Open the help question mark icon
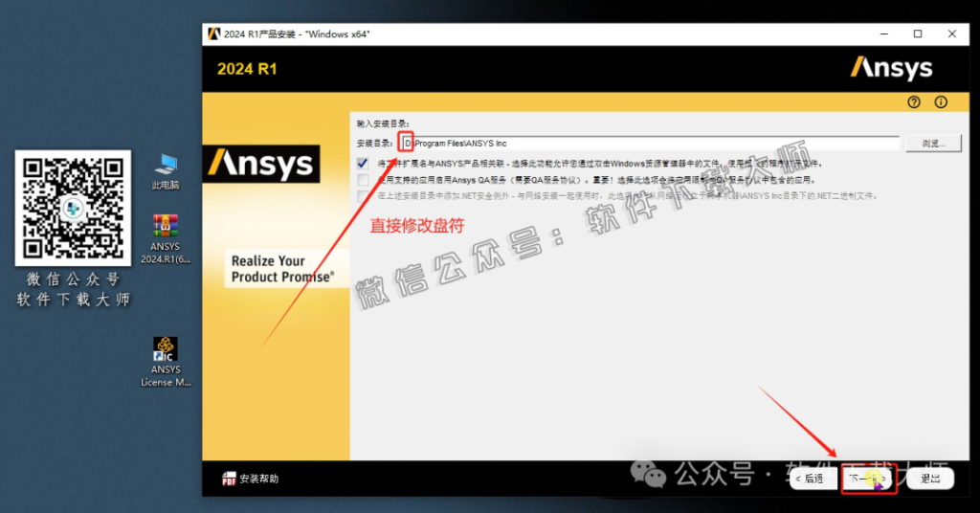The image size is (980, 513). pyautogui.click(x=914, y=101)
